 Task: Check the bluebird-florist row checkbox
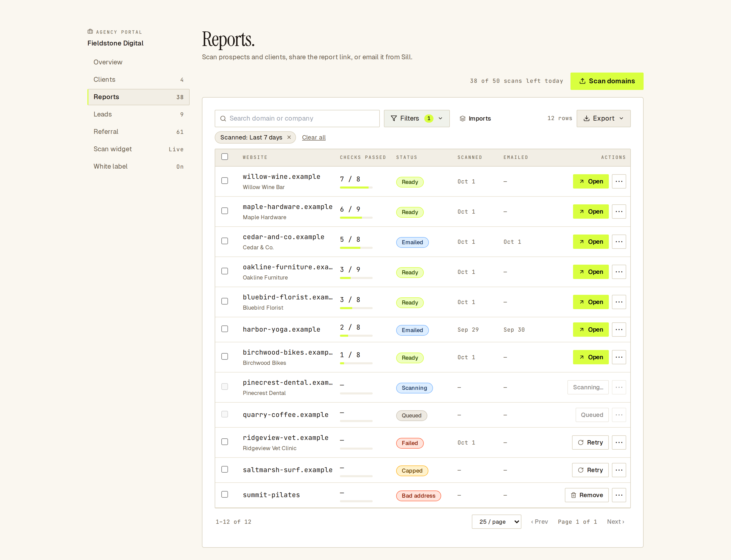pyautogui.click(x=225, y=301)
